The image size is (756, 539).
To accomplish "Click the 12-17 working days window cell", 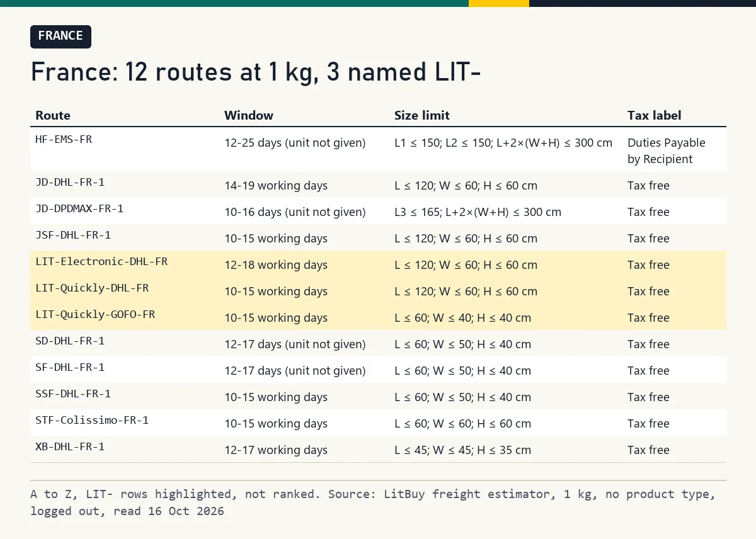I will (x=276, y=450).
